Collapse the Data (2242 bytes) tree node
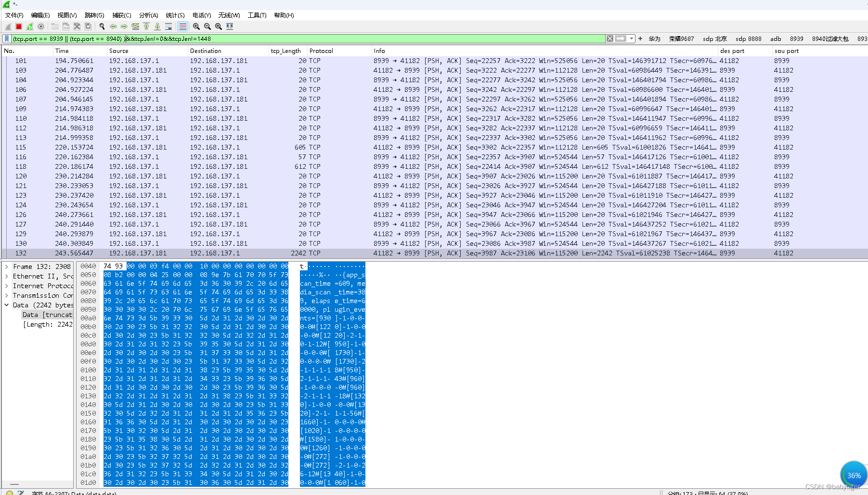Screen dimensions: 868x495 point(6,305)
